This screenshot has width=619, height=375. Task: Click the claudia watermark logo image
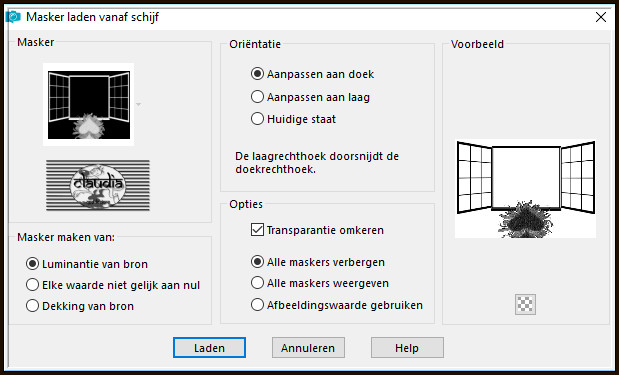(98, 185)
